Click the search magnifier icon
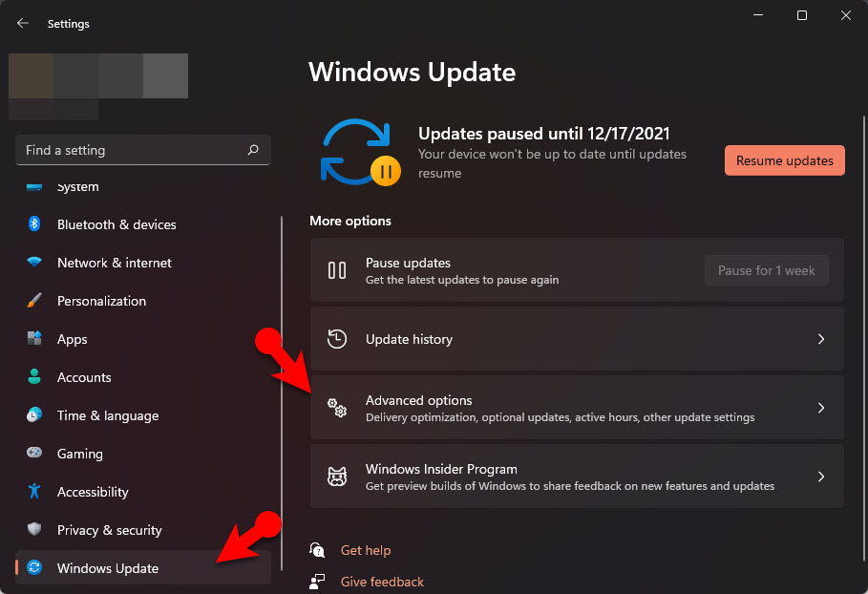 (253, 150)
